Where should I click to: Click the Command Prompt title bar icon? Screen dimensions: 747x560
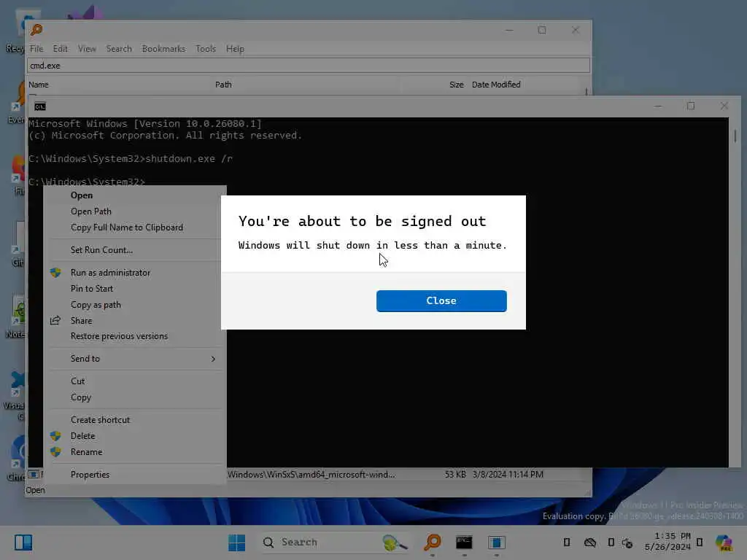(40, 106)
